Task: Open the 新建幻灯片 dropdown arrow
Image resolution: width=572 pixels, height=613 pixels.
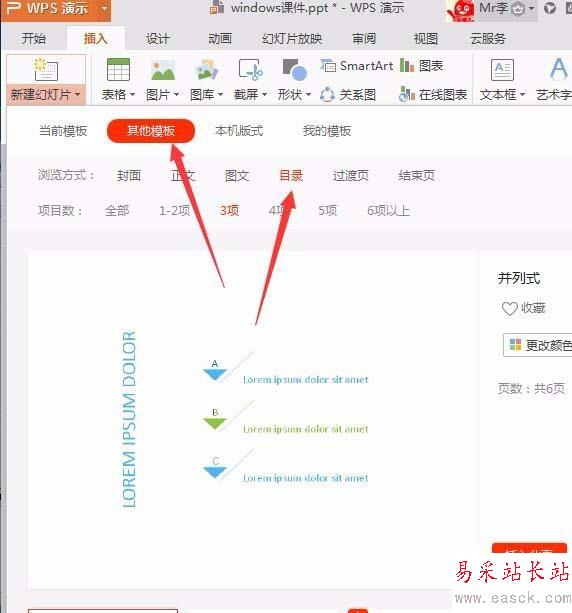Action: (x=77, y=94)
